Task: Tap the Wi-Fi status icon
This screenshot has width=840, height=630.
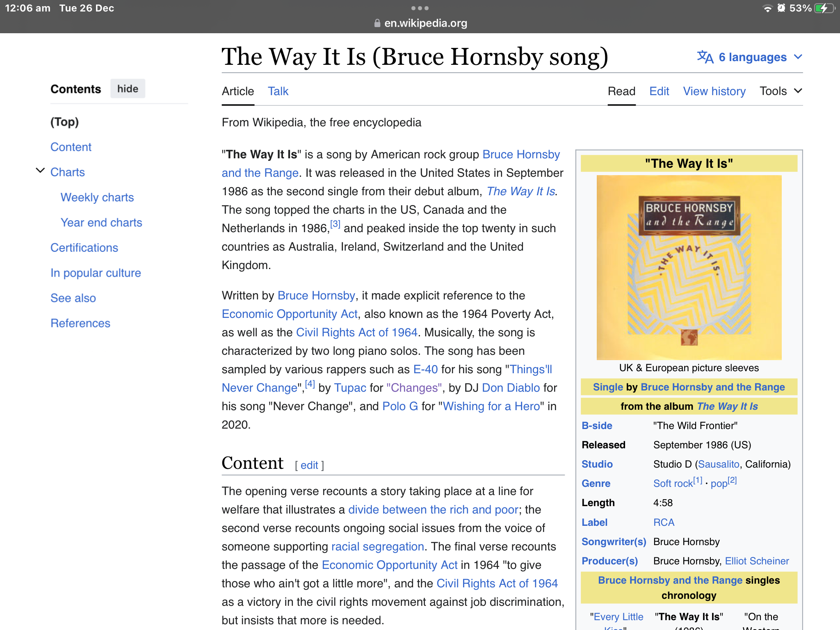Action: coord(767,8)
